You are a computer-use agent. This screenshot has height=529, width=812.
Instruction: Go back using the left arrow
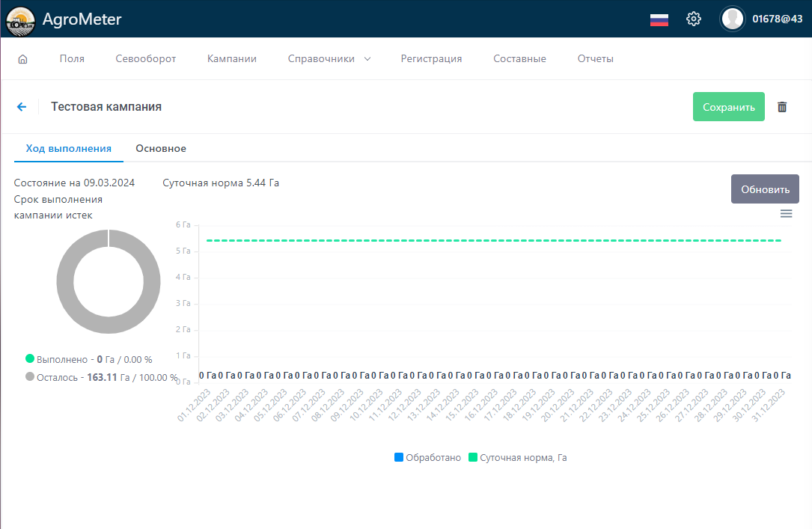pos(22,107)
